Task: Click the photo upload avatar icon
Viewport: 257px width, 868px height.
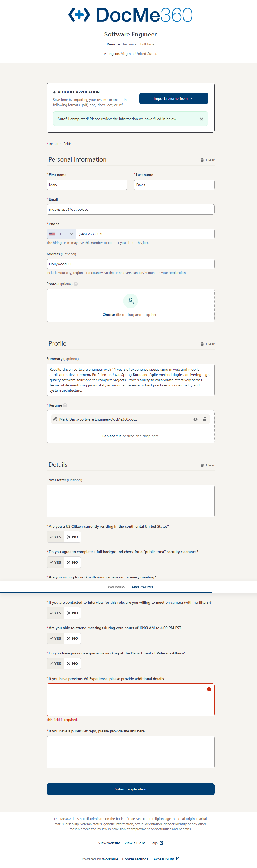Action: 131,301
